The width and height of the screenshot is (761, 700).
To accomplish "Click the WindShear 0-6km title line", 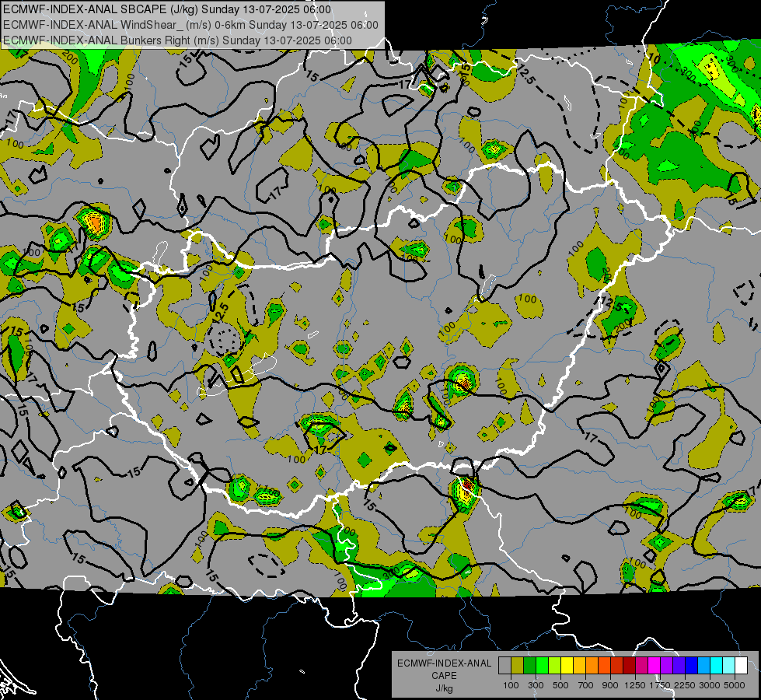I will tap(190, 25).
